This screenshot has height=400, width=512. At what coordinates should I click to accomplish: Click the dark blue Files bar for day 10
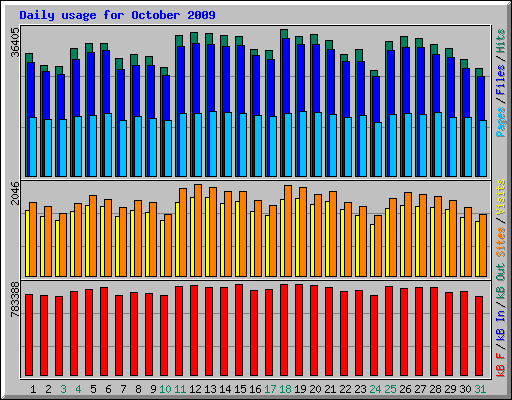point(166,98)
